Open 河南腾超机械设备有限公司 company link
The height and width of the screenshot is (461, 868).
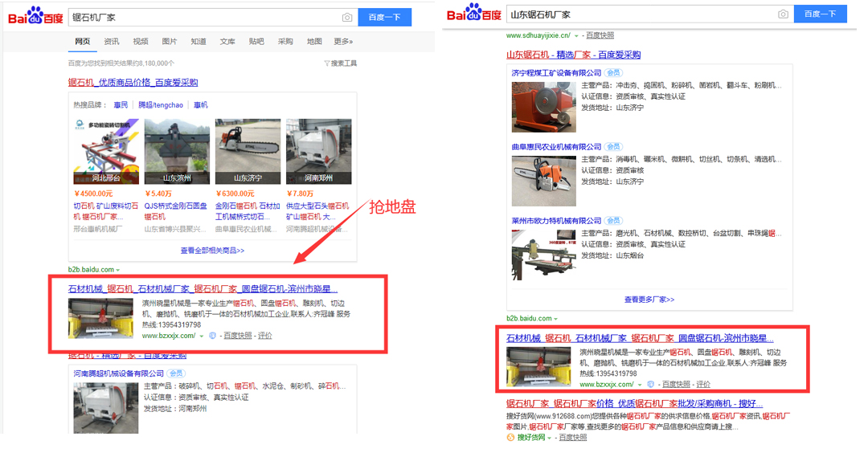(119, 373)
